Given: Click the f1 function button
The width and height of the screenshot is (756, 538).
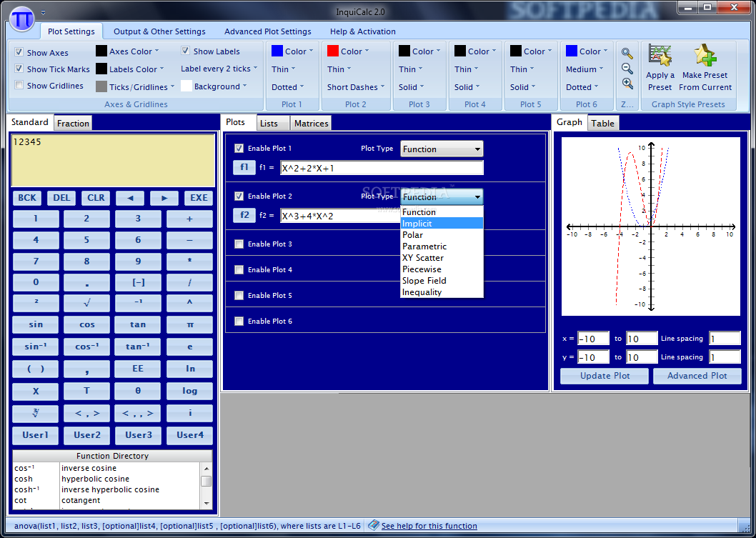Looking at the screenshot, I should [244, 167].
